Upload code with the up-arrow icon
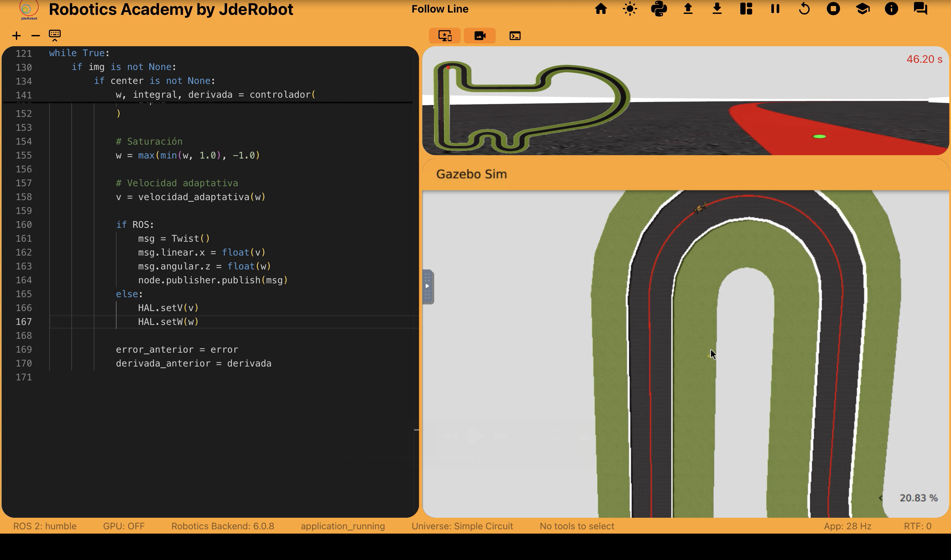Image resolution: width=951 pixels, height=560 pixels. pos(688,9)
